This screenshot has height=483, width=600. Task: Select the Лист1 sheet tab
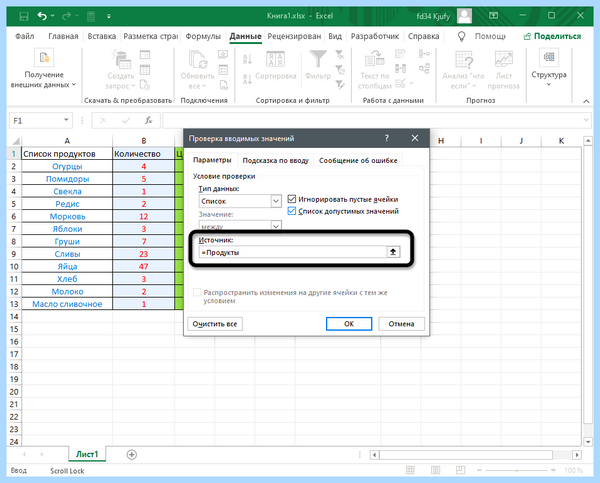pos(87,454)
